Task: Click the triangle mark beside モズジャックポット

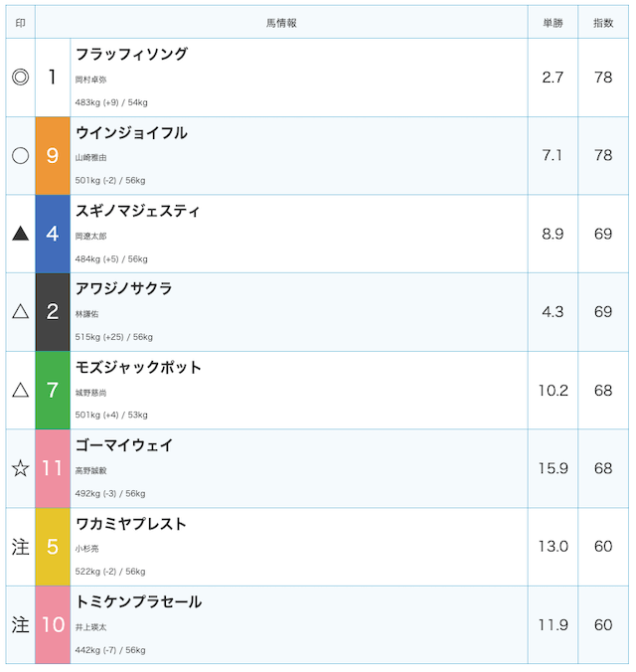Action: pyautogui.click(x=20, y=391)
